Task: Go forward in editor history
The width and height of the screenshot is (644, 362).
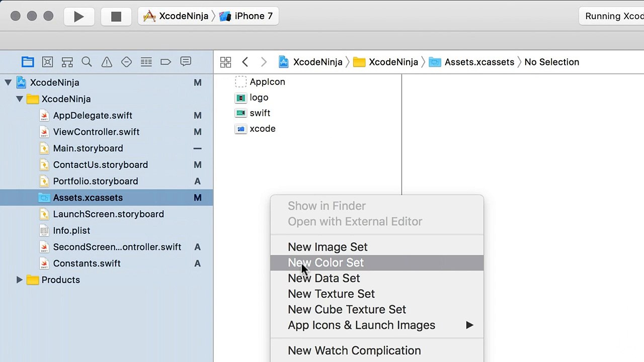Action: (264, 62)
